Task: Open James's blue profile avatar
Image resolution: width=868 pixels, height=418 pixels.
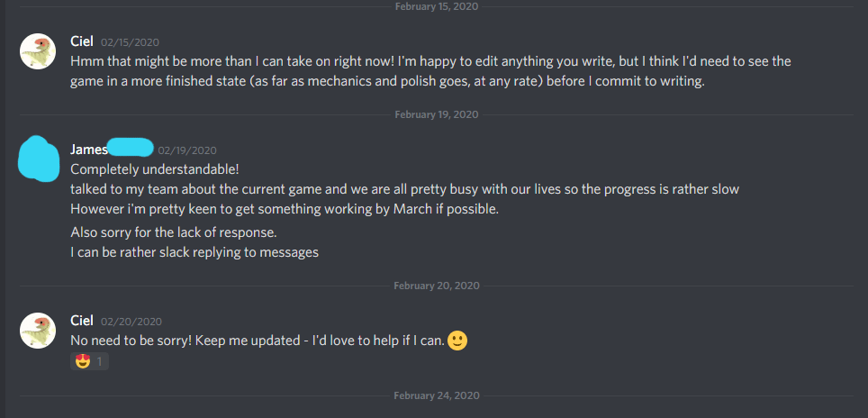Action: [x=40, y=155]
